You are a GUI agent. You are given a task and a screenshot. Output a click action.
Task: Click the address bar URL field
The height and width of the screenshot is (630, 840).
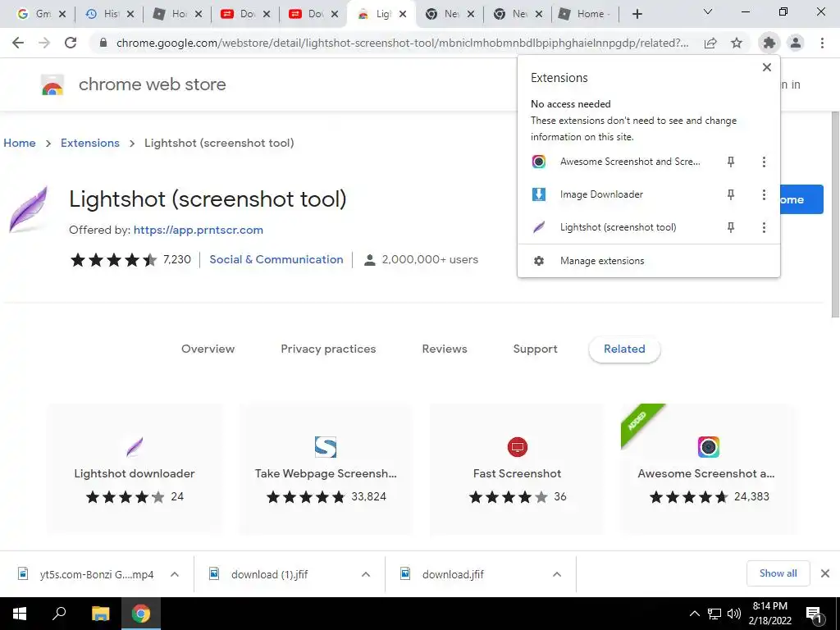pyautogui.click(x=402, y=43)
